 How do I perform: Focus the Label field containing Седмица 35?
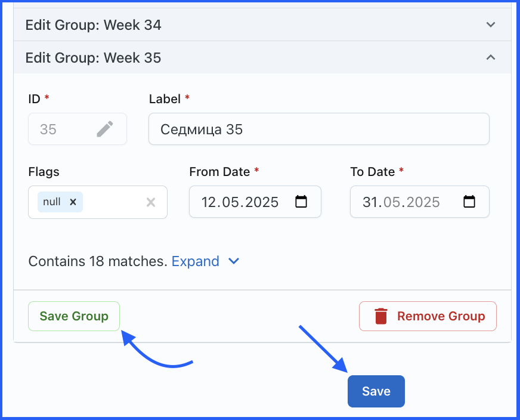tap(318, 129)
